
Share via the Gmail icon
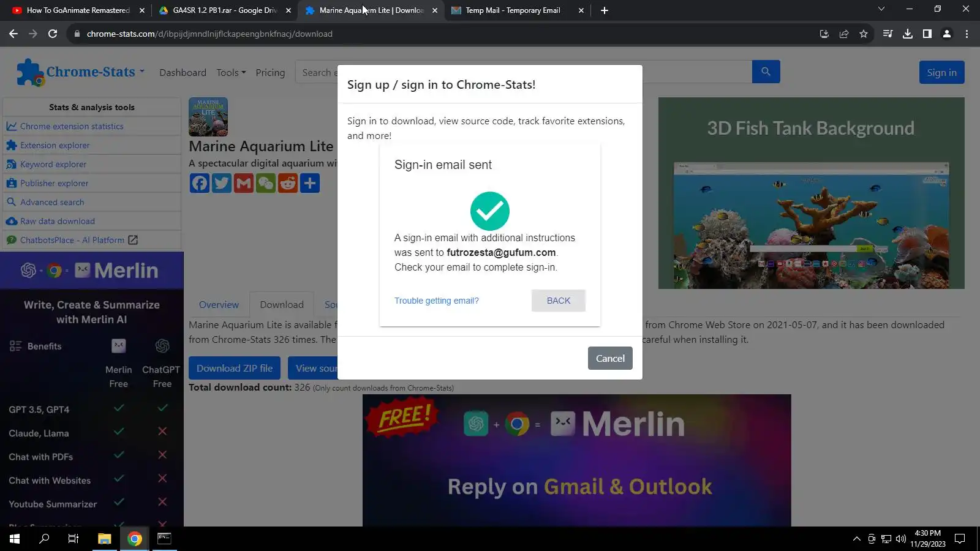(244, 183)
